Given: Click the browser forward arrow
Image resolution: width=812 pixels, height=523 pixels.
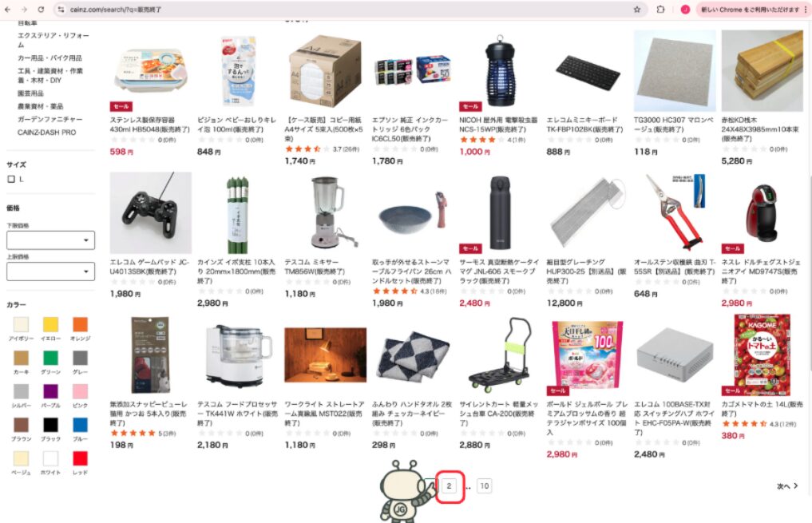Looking at the screenshot, I should coord(24,10).
